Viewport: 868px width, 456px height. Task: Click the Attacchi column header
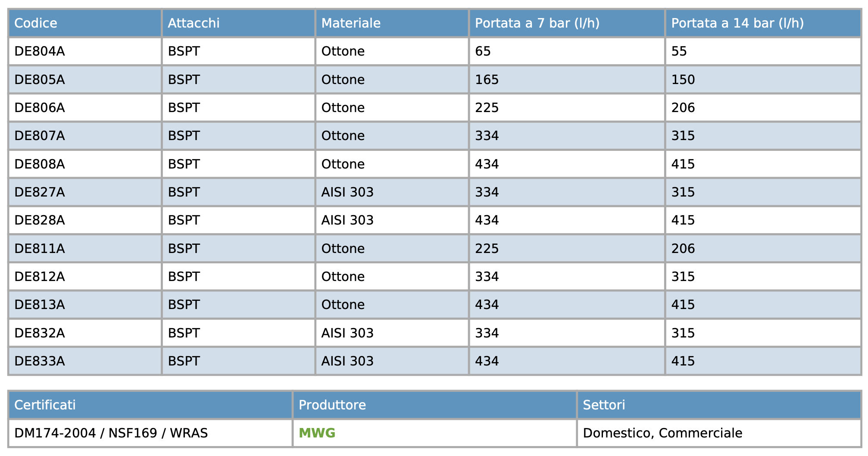(x=194, y=23)
